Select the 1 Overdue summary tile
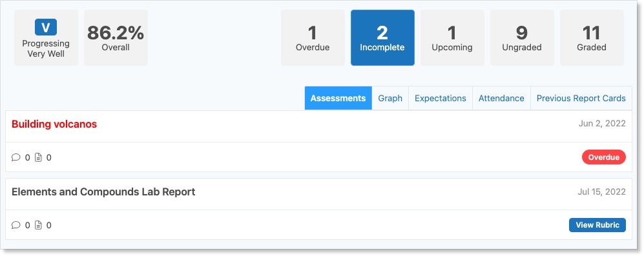Screen dimensions: 644x256 313,38
